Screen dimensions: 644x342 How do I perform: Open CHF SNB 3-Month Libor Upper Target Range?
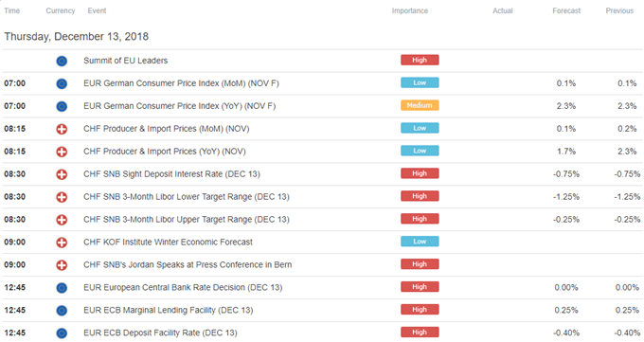187,220
